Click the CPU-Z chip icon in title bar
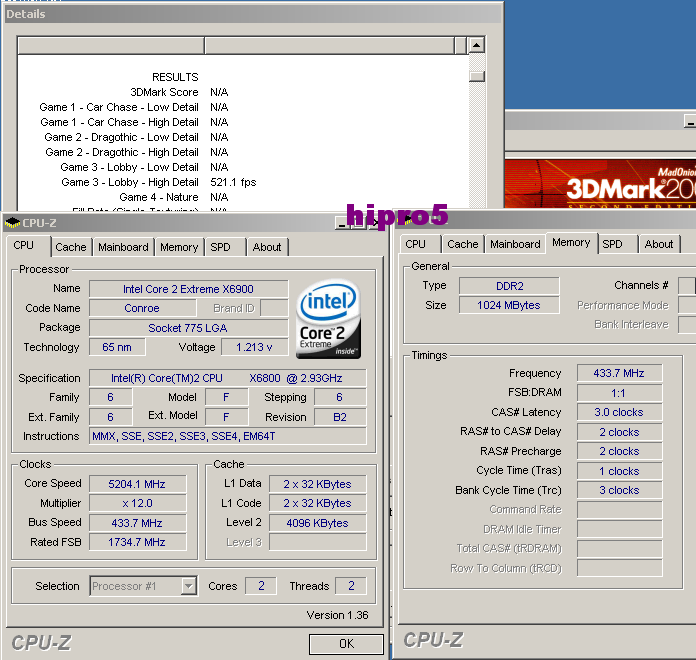696x660 pixels. 12,222
